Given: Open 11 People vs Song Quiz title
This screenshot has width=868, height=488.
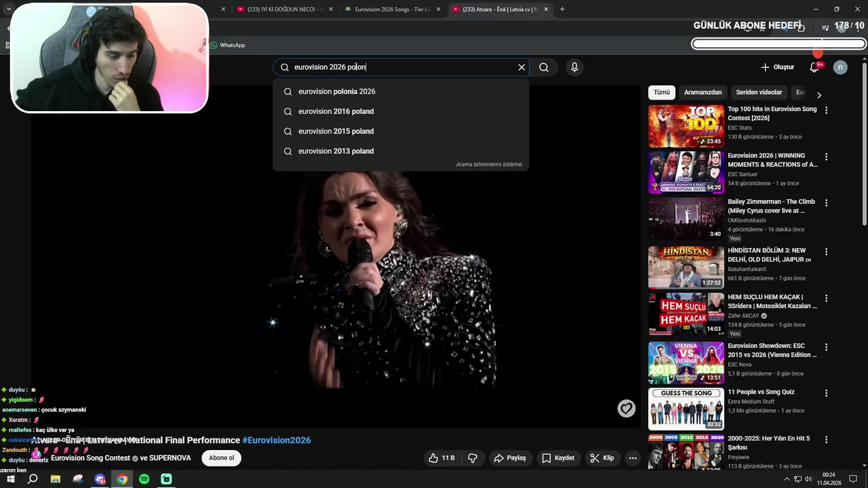Looking at the screenshot, I should point(761,392).
